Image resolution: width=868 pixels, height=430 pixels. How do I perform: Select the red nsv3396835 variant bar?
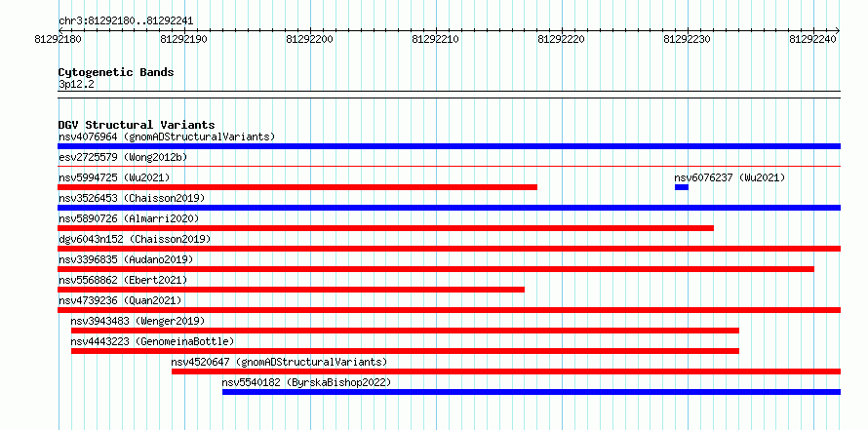436,269
